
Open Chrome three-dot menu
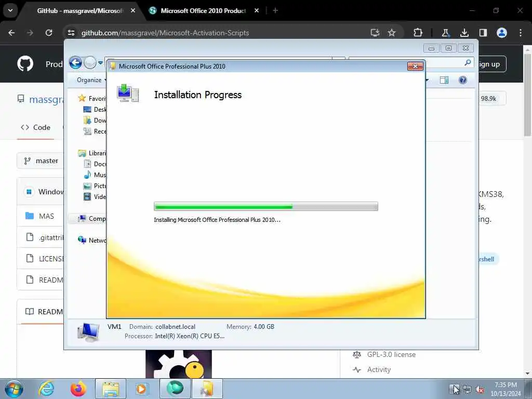coord(521,33)
